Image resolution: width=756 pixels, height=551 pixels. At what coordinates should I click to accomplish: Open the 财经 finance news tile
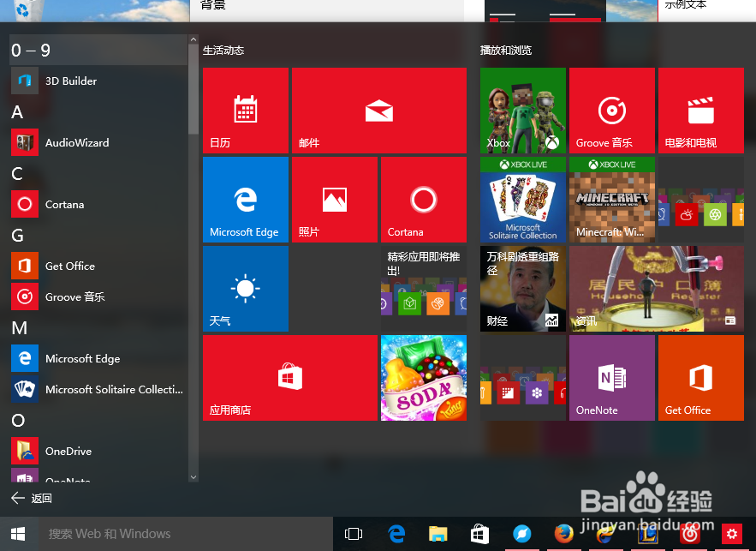coord(523,289)
